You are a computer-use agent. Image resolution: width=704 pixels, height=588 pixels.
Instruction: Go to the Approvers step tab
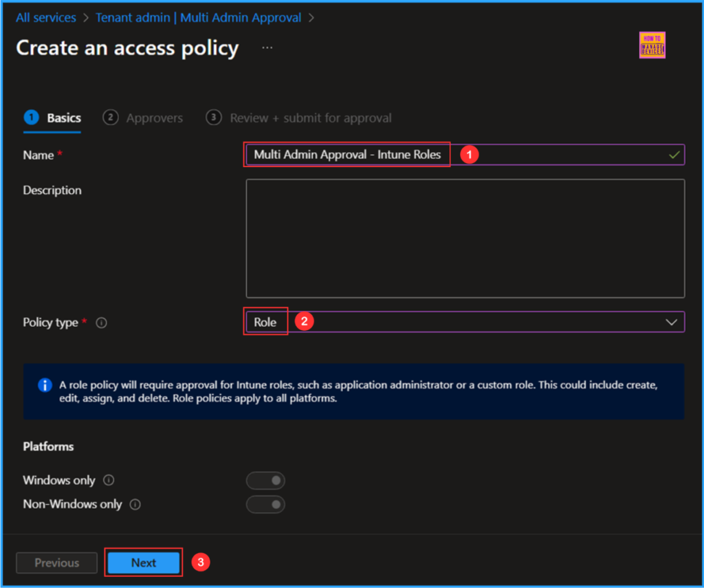[143, 118]
